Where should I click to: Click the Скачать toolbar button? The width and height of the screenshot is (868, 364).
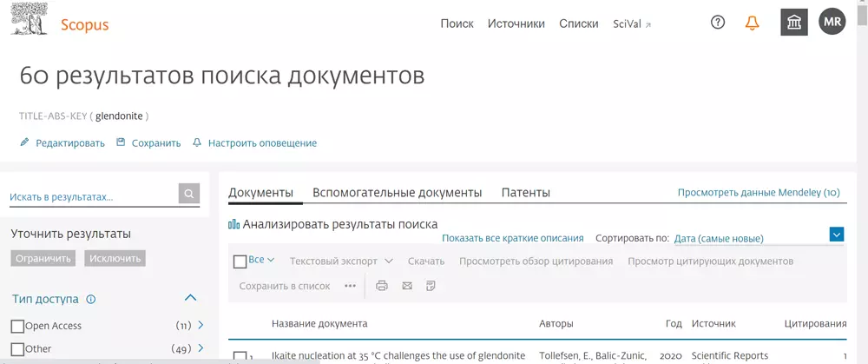pyautogui.click(x=426, y=261)
